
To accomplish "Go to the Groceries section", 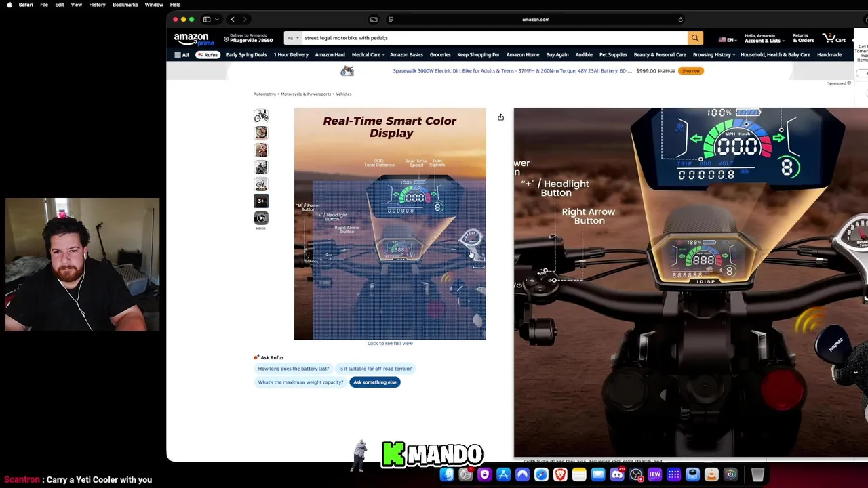I will [440, 55].
